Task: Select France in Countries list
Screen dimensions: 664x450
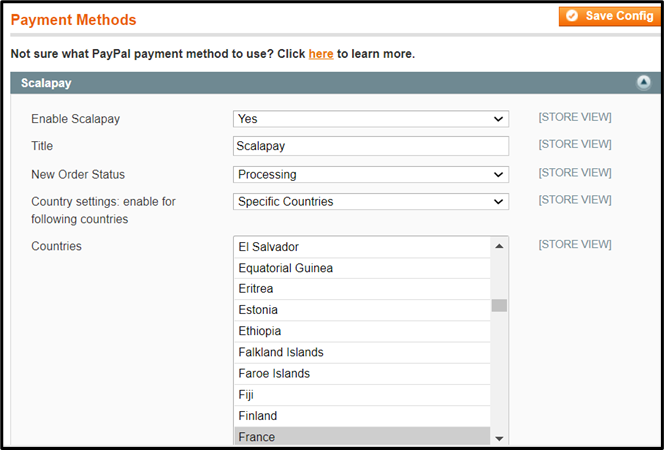Action: click(362, 436)
